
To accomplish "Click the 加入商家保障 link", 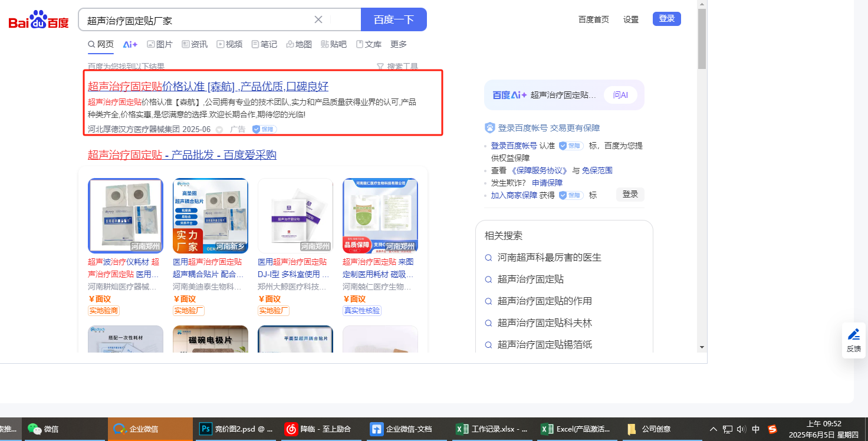I will tap(514, 195).
